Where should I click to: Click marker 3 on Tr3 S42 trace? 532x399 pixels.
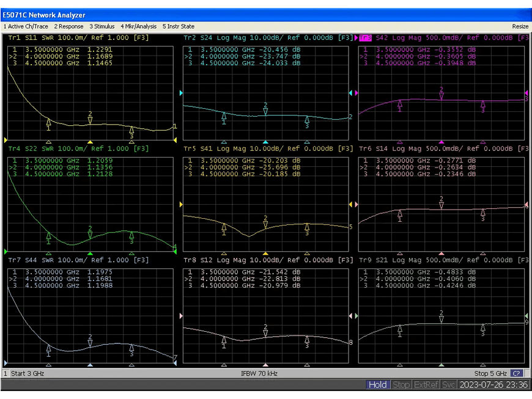point(483,104)
